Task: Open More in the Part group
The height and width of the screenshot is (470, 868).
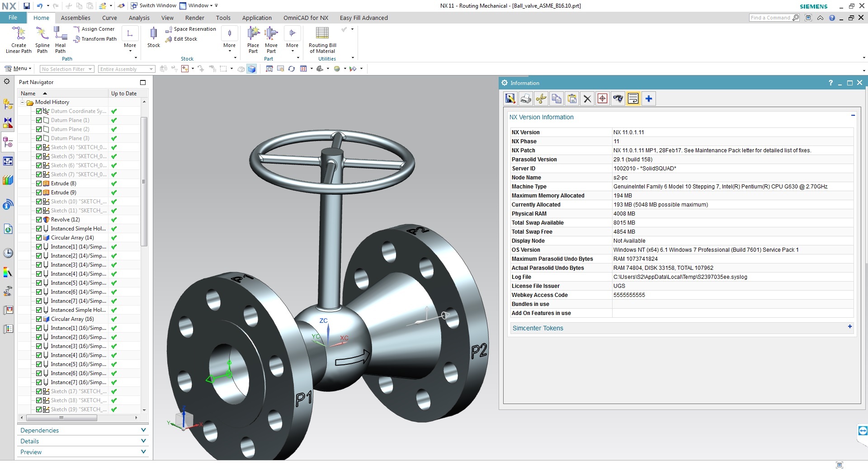Action: point(292,40)
